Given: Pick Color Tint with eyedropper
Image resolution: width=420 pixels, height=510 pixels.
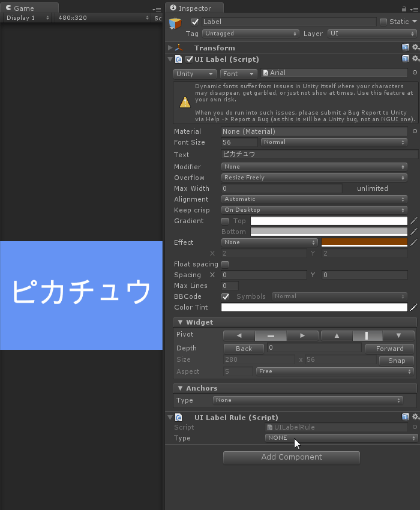Looking at the screenshot, I should pyautogui.click(x=413, y=307).
